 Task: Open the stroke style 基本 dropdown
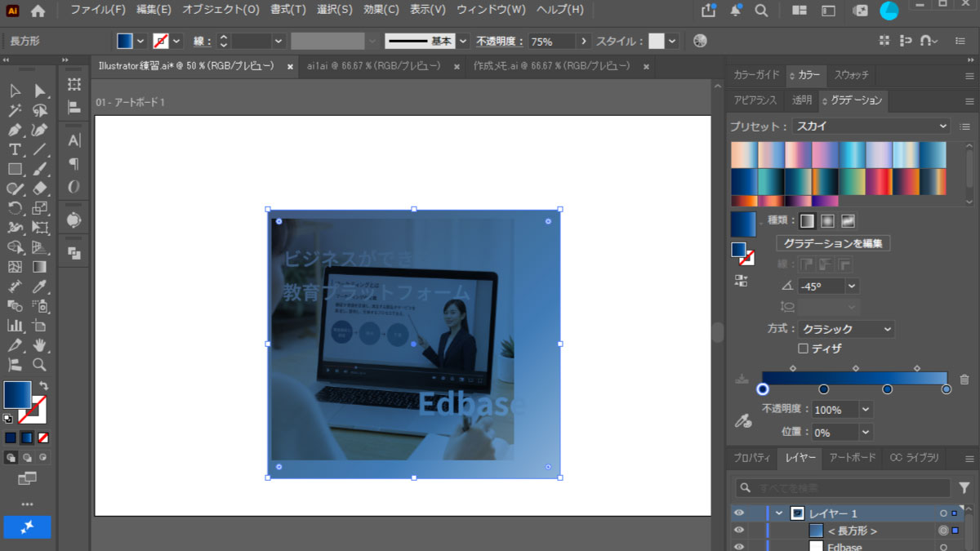pyautogui.click(x=464, y=41)
